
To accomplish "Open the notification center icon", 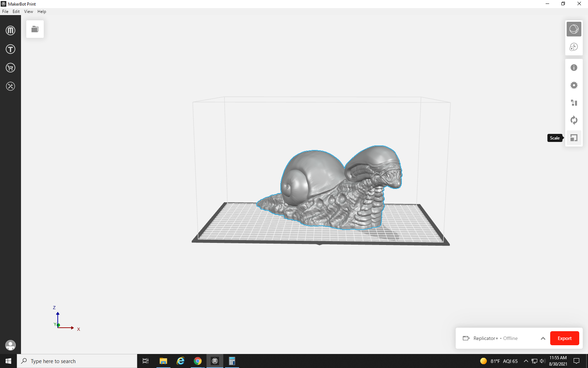I will (576, 361).
